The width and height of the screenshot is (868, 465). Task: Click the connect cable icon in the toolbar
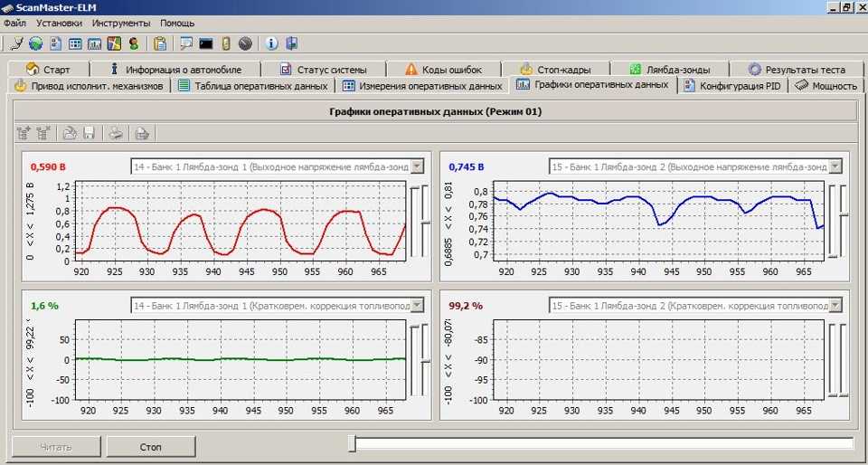point(18,43)
